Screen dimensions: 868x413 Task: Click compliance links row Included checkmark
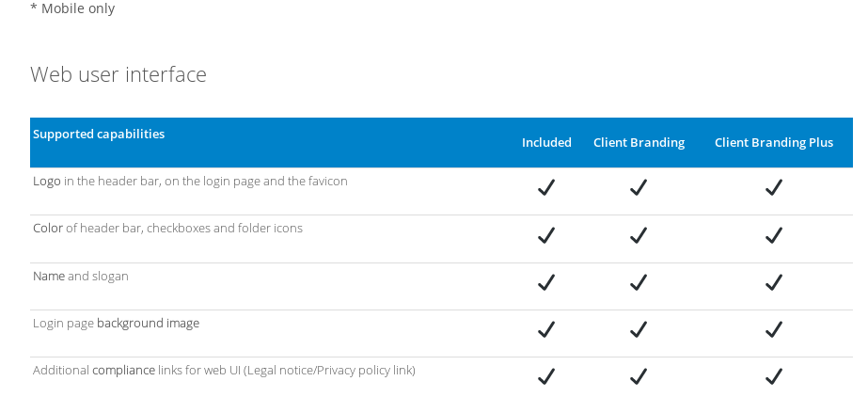[546, 376]
